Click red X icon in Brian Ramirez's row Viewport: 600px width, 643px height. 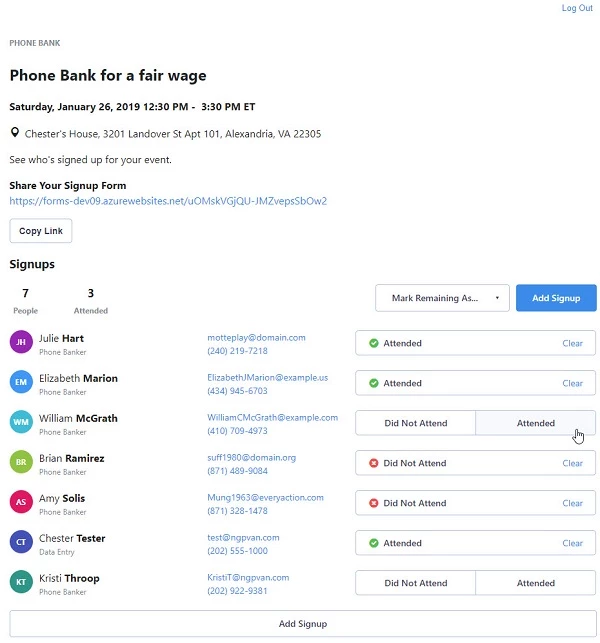click(374, 463)
